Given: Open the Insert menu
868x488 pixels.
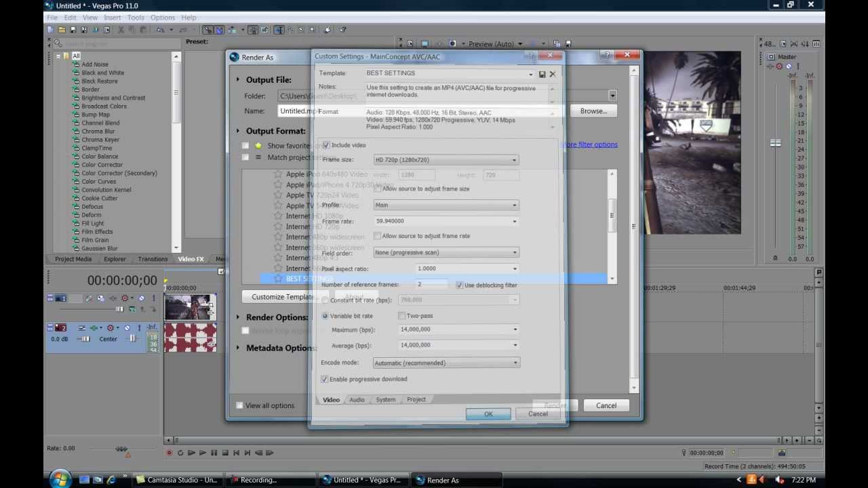Looking at the screenshot, I should 113,18.
